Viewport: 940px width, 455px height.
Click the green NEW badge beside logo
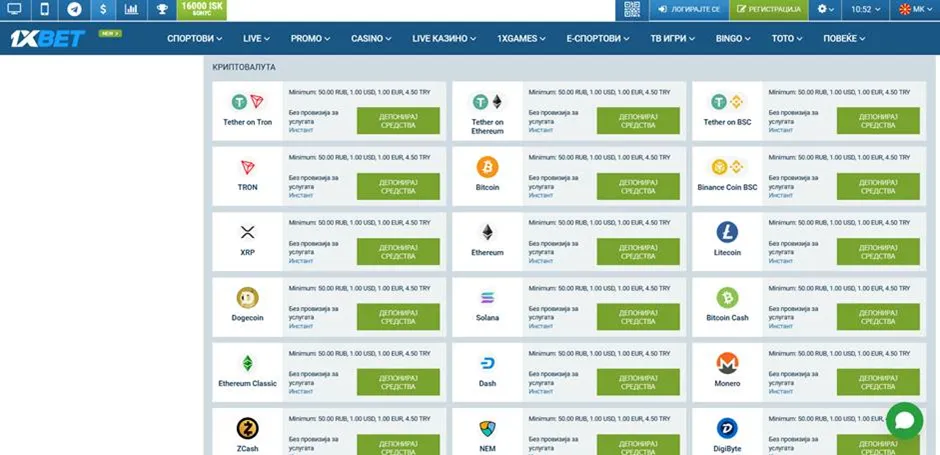point(110,34)
